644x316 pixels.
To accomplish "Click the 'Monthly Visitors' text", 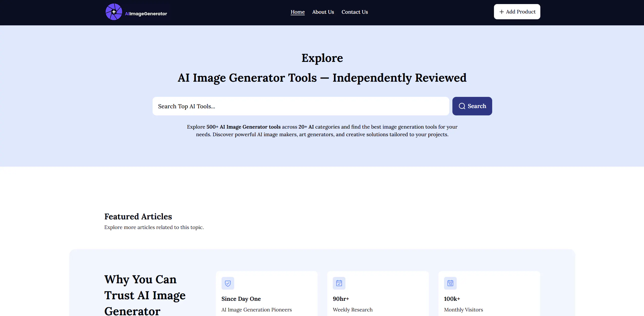I will [x=464, y=310].
